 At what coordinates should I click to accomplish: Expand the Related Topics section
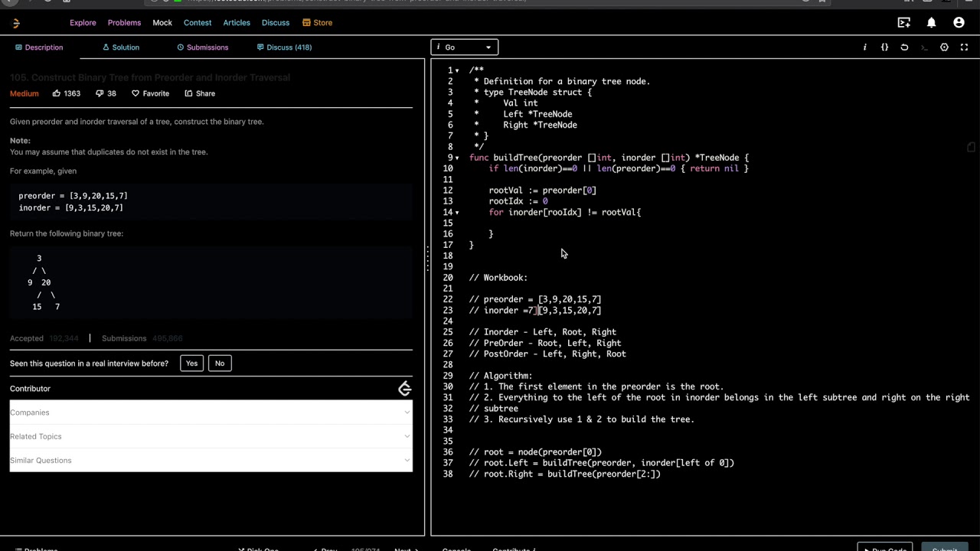click(x=211, y=436)
